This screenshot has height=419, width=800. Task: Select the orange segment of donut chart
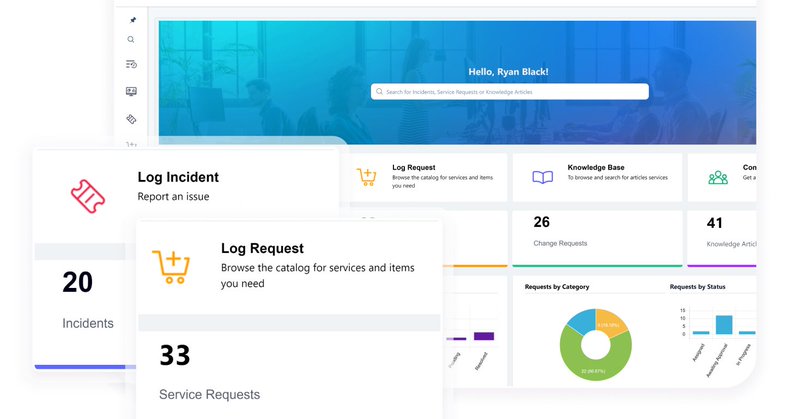click(x=612, y=323)
